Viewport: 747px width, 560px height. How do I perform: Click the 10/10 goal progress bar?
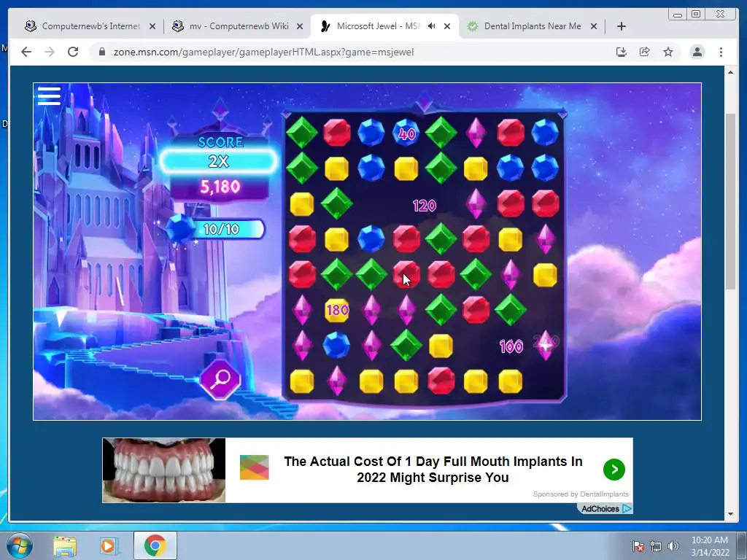pyautogui.click(x=227, y=229)
